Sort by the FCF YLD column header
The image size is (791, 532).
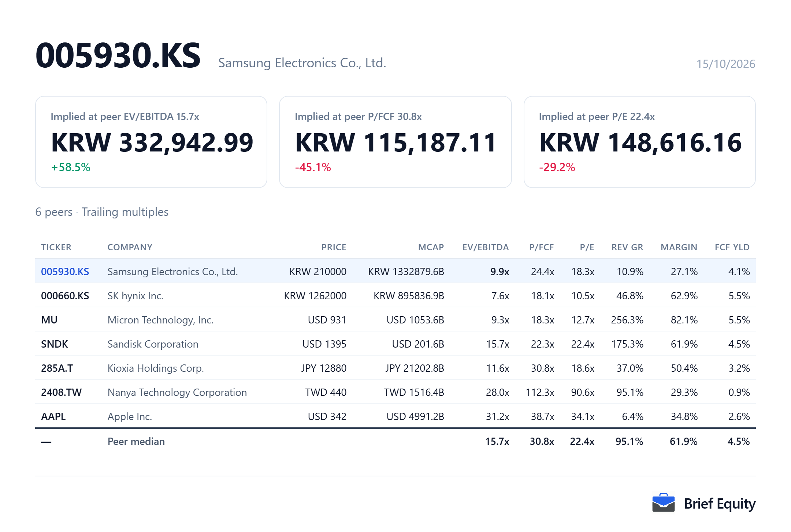click(732, 247)
